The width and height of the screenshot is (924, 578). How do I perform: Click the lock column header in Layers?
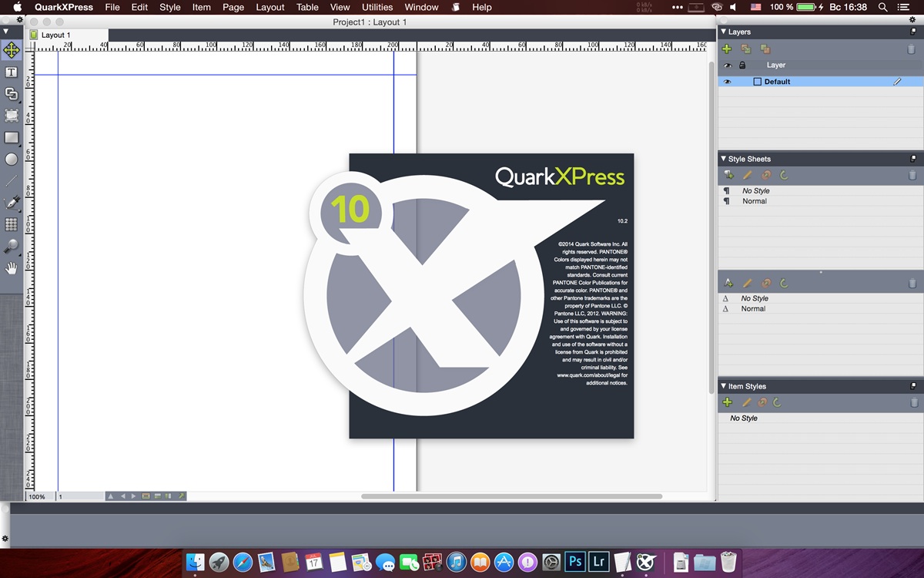[742, 66]
